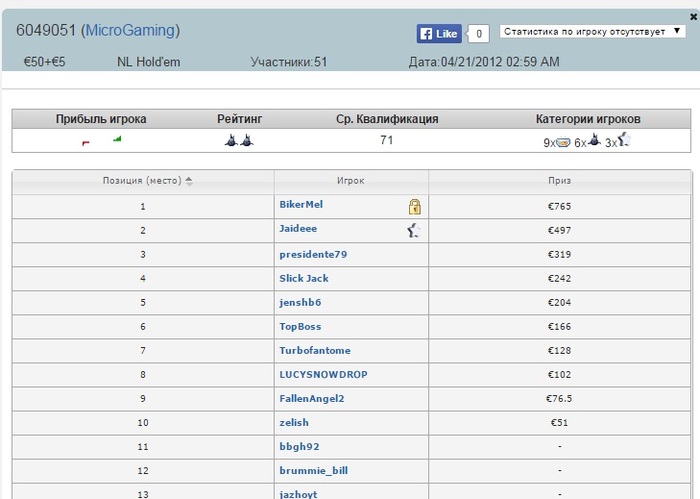Viewport: 700px width, 499px height.
Task: Click the green profit indicator under Прибыль игрока
Action: point(117,139)
